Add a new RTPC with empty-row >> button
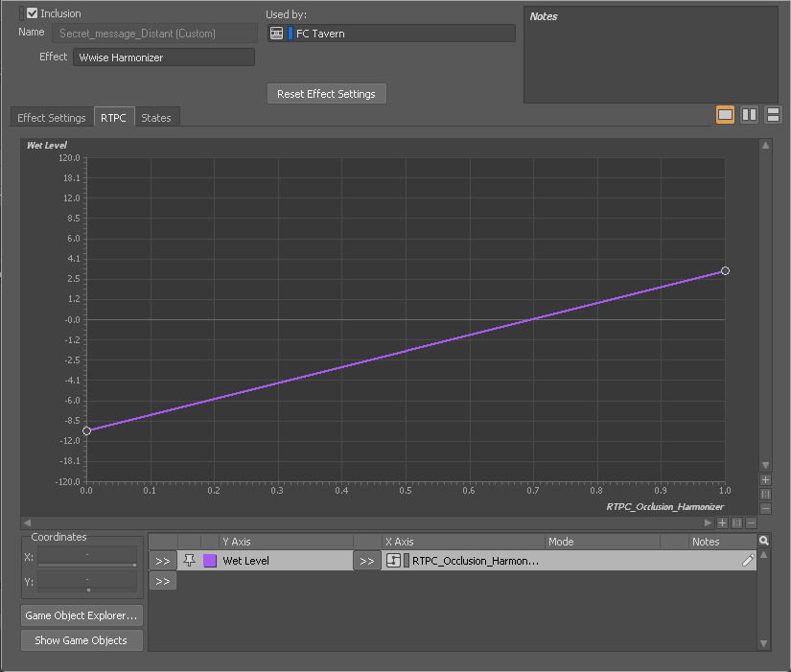This screenshot has height=672, width=791. 163,581
